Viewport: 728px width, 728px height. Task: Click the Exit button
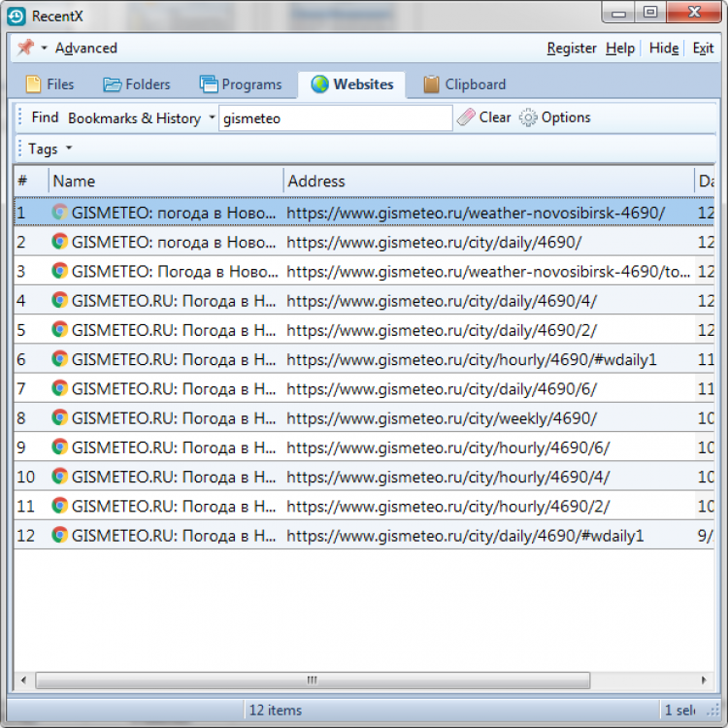click(x=703, y=48)
